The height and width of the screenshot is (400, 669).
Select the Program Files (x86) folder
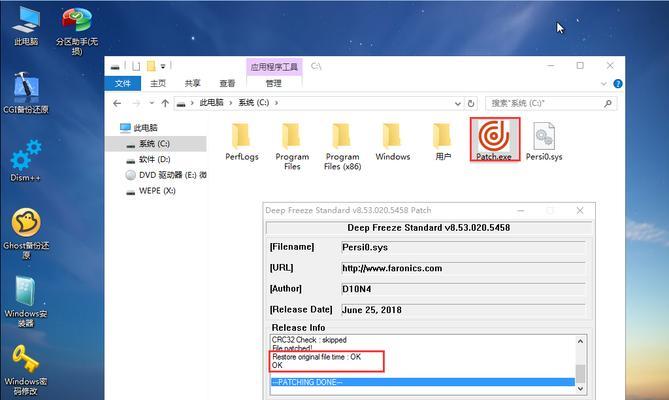[342, 147]
